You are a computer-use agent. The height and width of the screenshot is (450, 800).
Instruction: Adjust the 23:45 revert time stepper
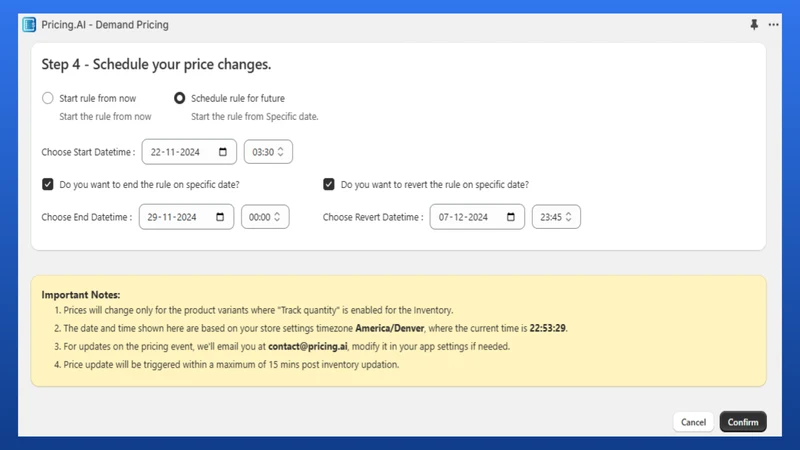[568, 217]
